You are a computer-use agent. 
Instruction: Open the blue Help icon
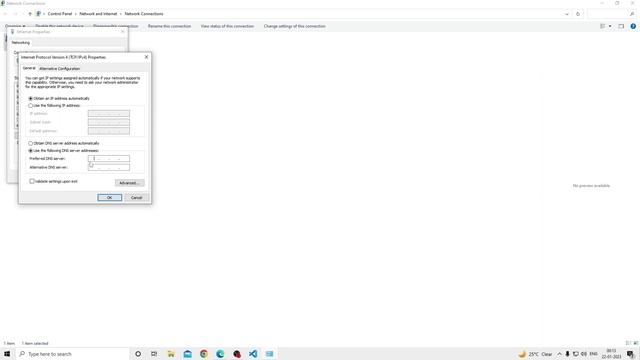633,26
